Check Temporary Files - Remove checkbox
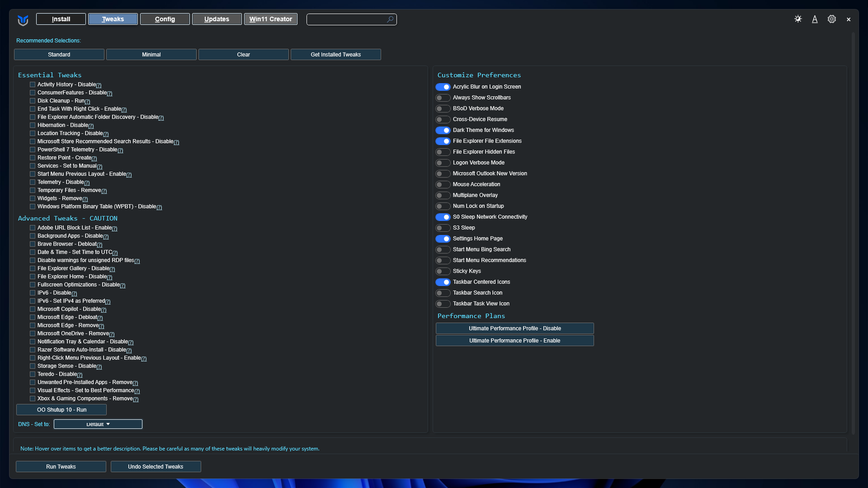Viewport: 868px width, 488px height. coord(33,190)
